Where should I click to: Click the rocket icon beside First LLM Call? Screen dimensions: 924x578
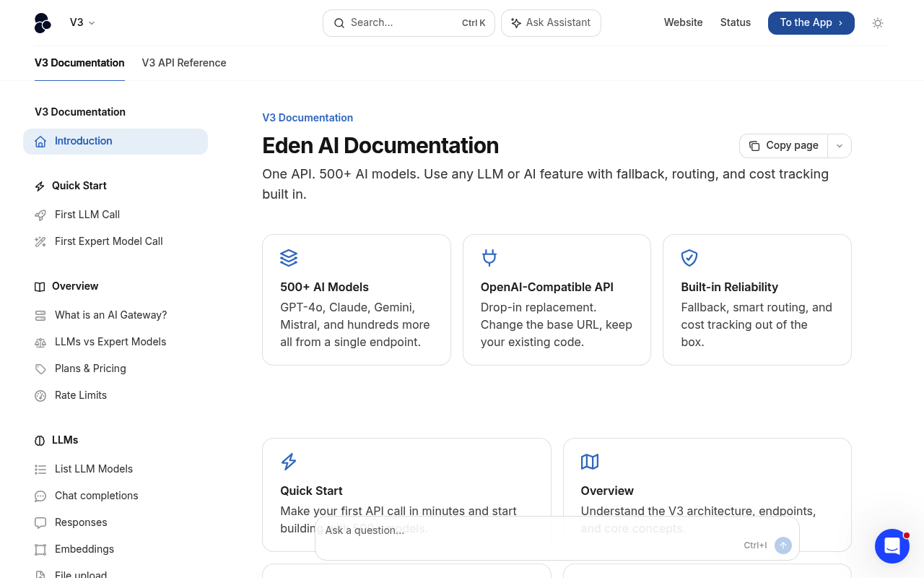pyautogui.click(x=40, y=215)
